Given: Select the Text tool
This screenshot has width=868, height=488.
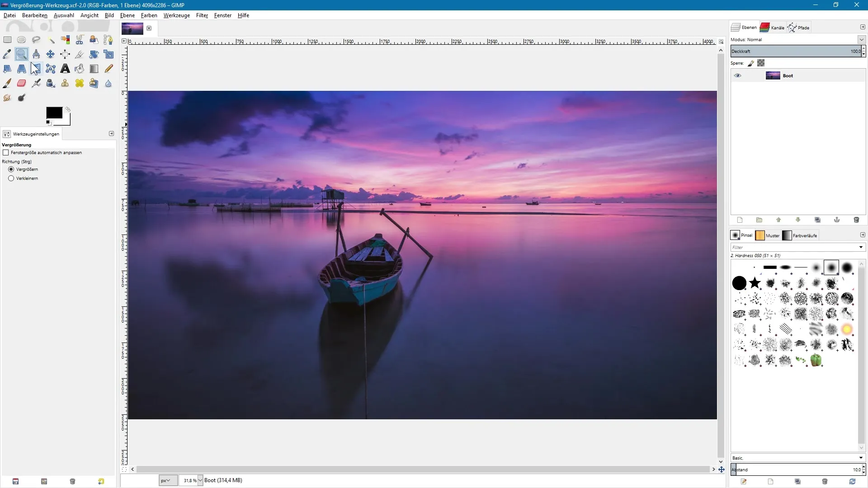Looking at the screenshot, I should pyautogui.click(x=65, y=69).
